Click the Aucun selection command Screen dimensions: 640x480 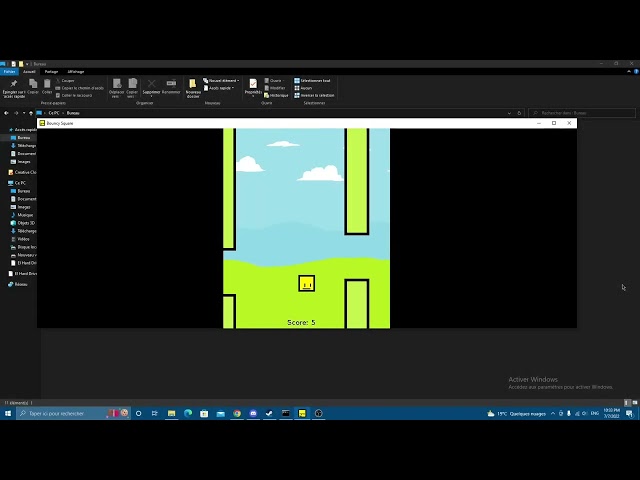click(x=303, y=88)
